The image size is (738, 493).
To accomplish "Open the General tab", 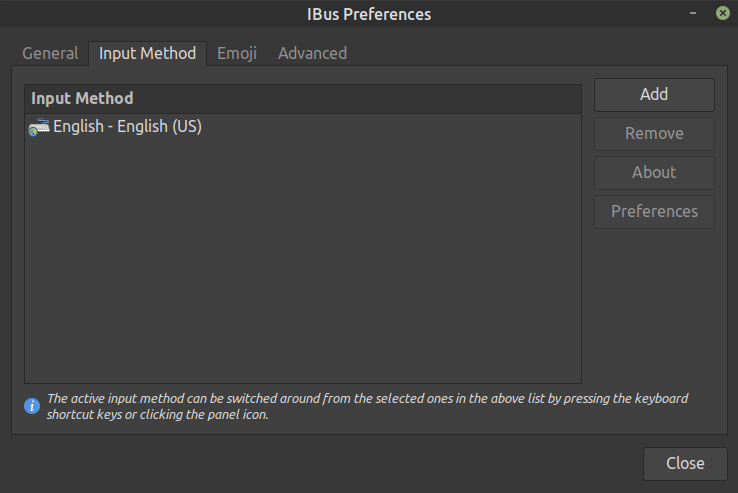I will pos(50,53).
